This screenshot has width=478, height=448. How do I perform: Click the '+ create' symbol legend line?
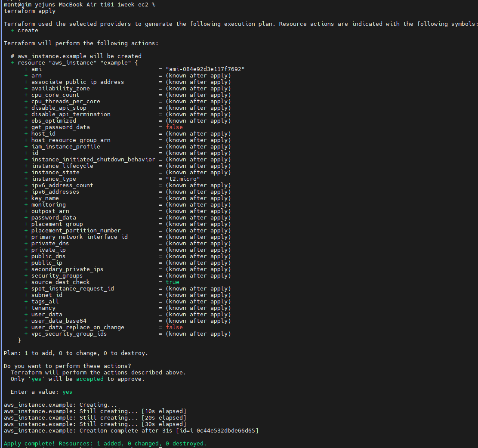click(25, 31)
